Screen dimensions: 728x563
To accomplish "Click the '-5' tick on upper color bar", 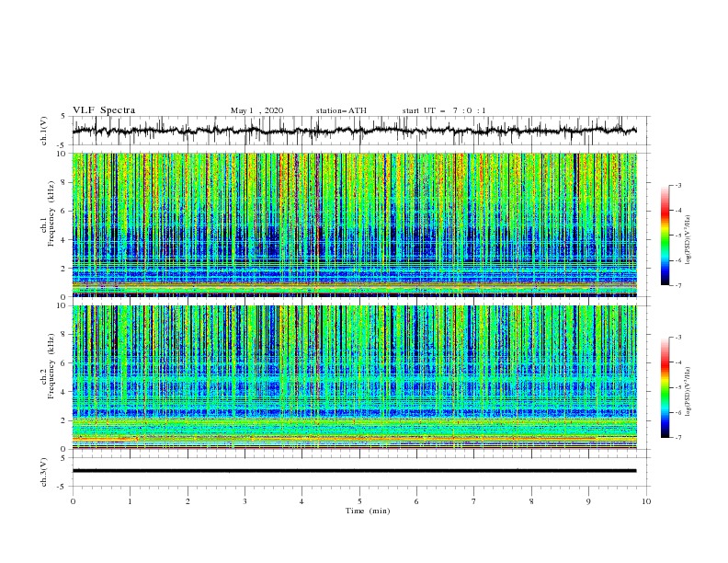I will [x=677, y=236].
